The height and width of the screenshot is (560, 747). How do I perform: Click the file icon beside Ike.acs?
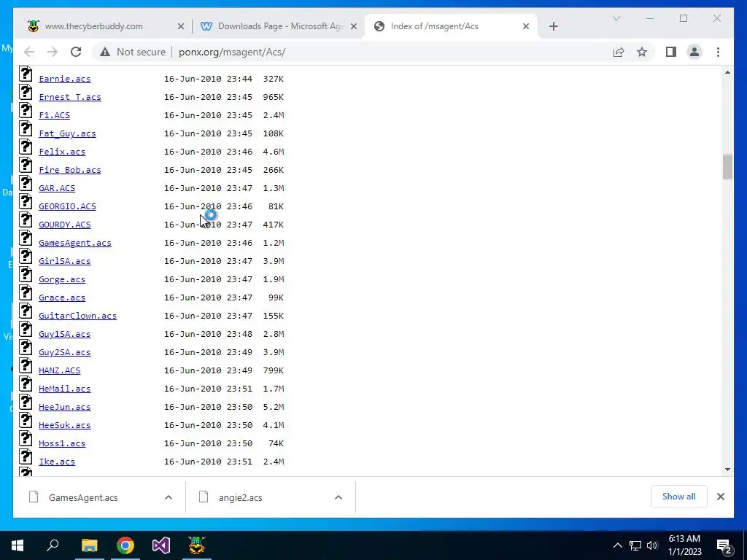point(26,456)
